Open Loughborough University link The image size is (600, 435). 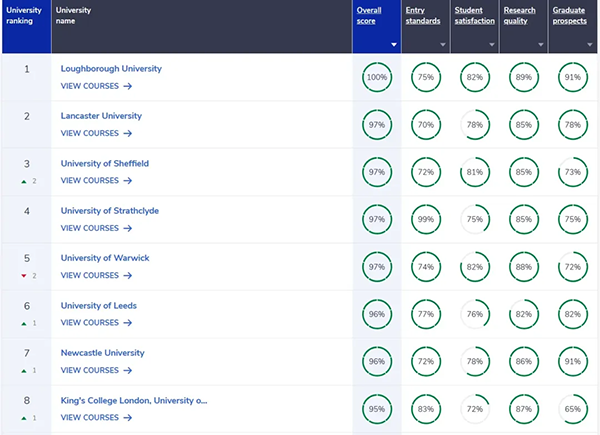point(111,69)
